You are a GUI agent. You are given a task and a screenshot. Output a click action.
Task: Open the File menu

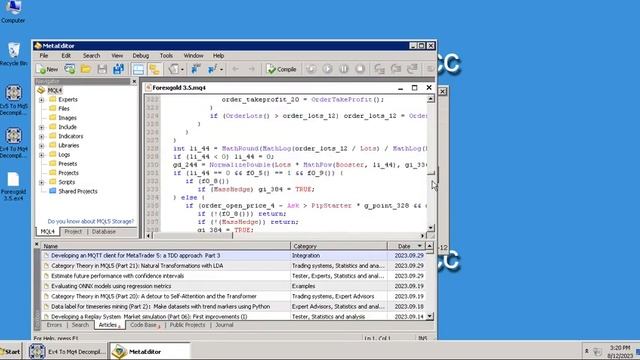[x=44, y=56]
